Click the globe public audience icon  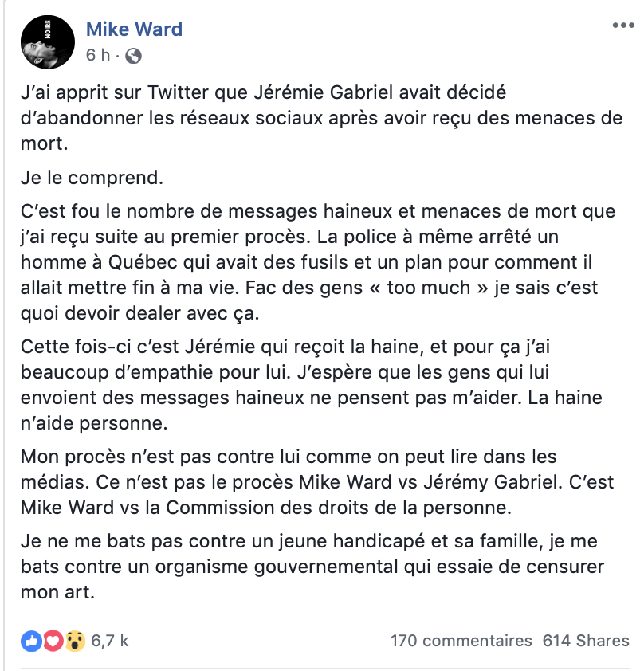[x=133, y=56]
